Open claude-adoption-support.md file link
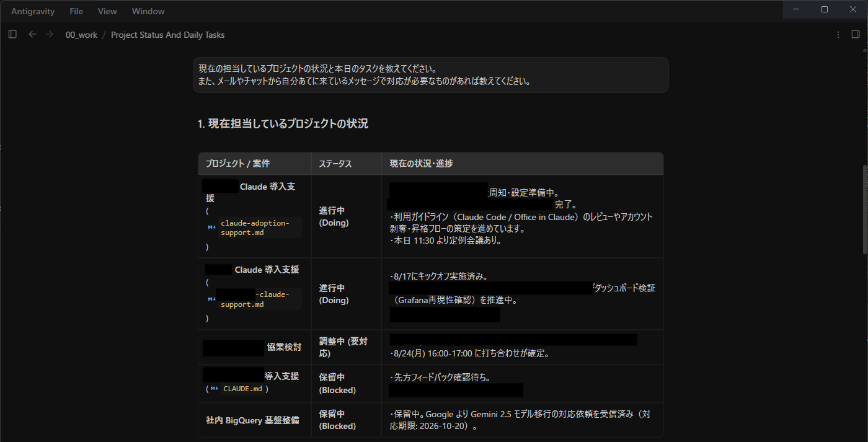The height and width of the screenshot is (442, 868). click(254, 228)
